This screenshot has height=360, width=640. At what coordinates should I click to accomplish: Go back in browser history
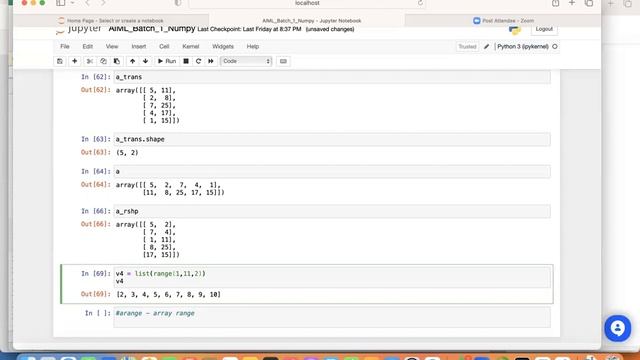[x=87, y=3]
